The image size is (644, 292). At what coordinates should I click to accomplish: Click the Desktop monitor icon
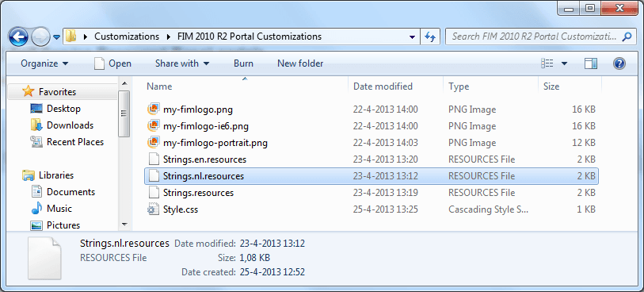[x=36, y=109]
